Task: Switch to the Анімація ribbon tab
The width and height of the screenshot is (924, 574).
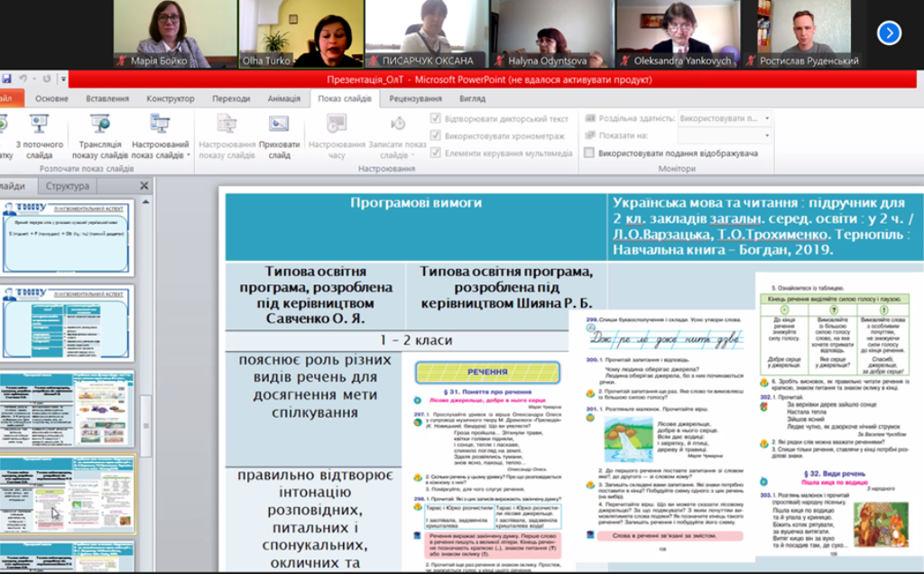Action: coord(283,98)
